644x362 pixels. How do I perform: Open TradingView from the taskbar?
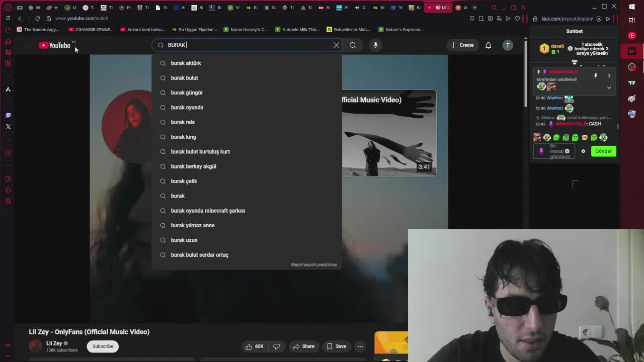(x=632, y=82)
